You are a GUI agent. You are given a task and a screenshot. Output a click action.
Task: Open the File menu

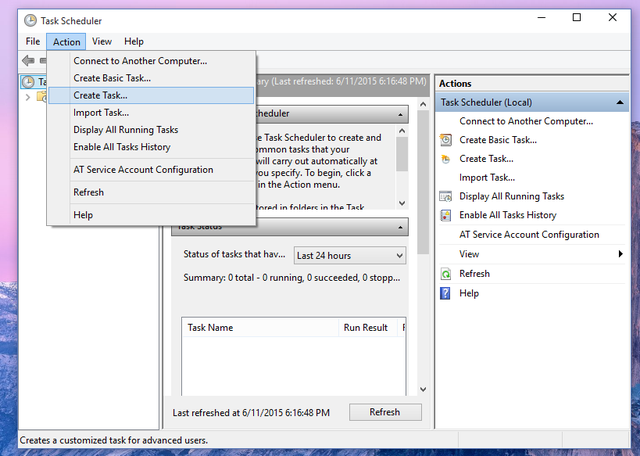[33, 42]
